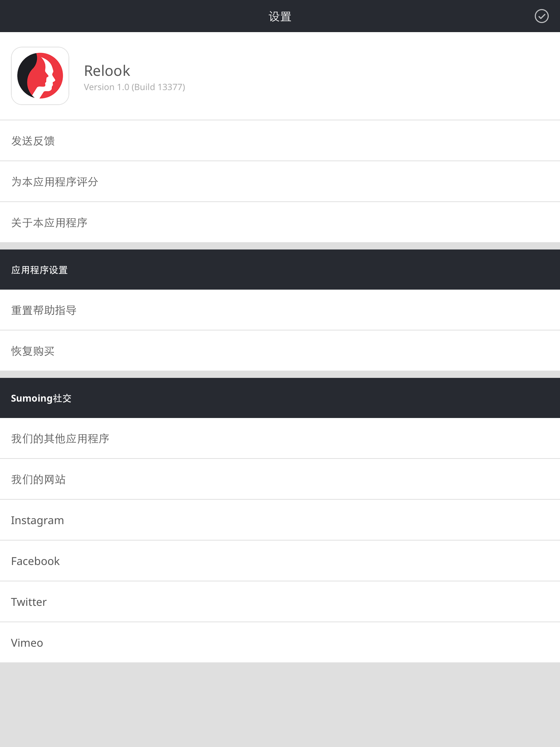
Task: Tap the checkmark done icon
Action: [x=541, y=16]
